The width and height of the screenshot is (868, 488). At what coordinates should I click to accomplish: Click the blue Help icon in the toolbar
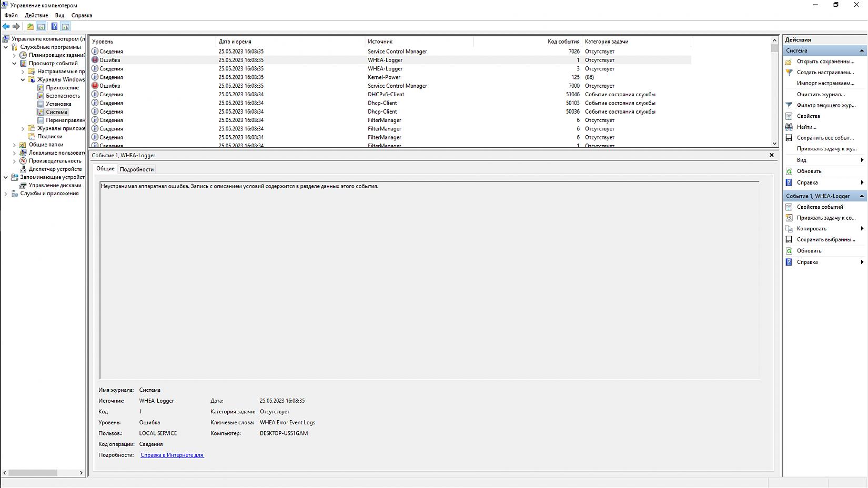(54, 26)
